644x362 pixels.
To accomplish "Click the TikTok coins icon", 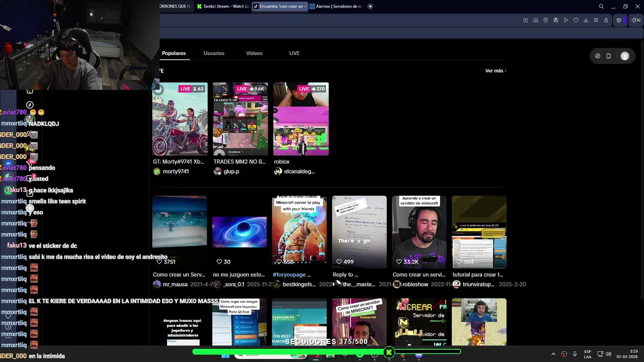I will [x=598, y=56].
